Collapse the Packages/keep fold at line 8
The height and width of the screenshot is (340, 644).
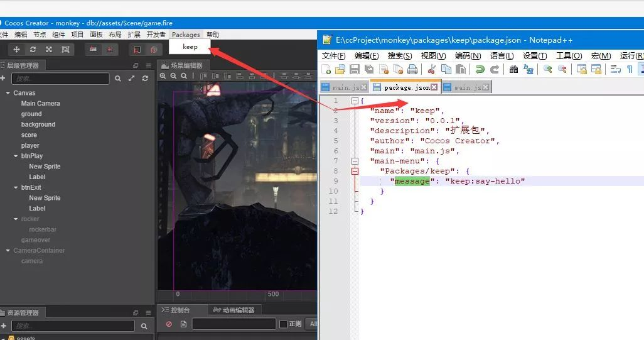pos(355,171)
